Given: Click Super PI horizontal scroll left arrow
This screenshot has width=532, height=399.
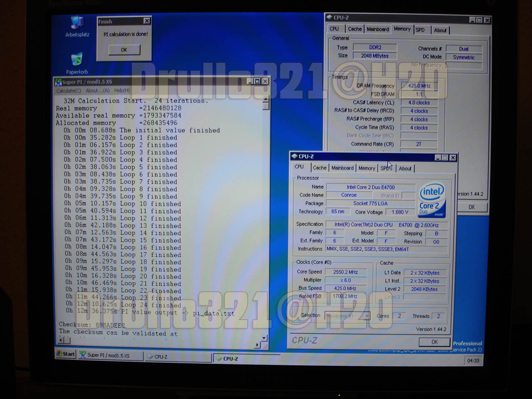Looking at the screenshot, I should click(x=62, y=340).
